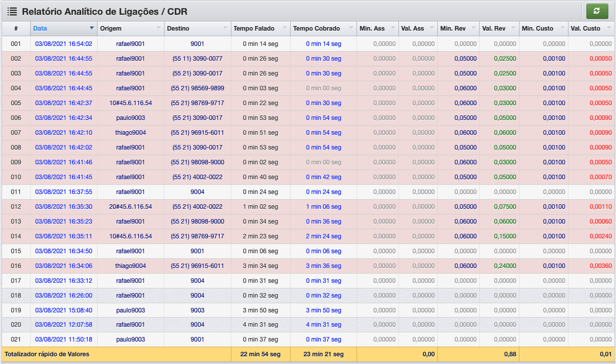Show the Val. Rev column dropdown arrow
The width and height of the screenshot is (616, 364).
pos(513,28)
